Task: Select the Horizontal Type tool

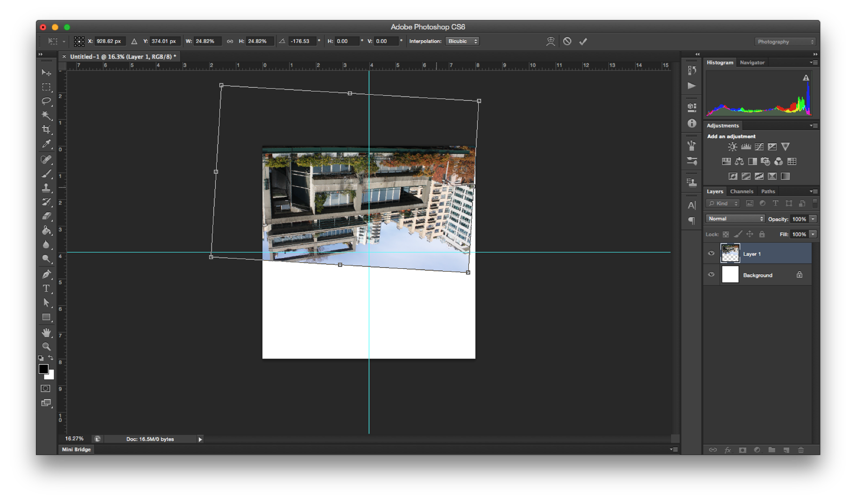Action: pyautogui.click(x=46, y=288)
